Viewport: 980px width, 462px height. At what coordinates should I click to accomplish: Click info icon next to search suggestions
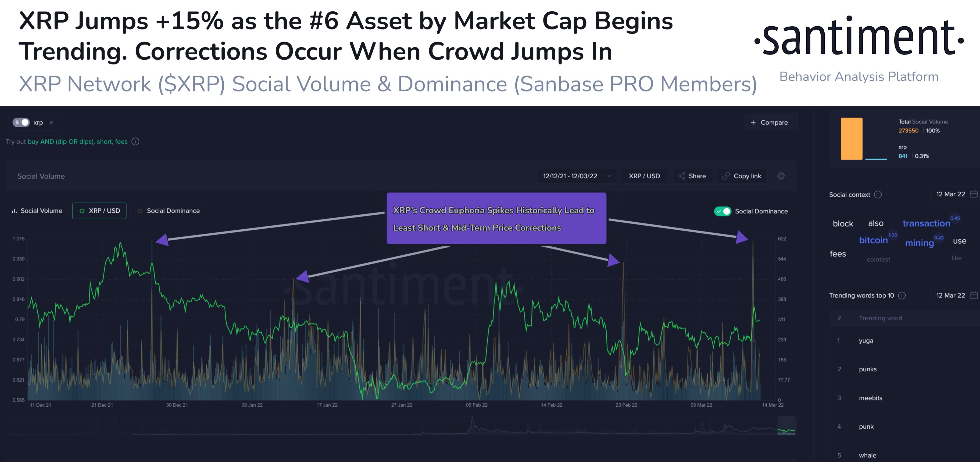[135, 142]
